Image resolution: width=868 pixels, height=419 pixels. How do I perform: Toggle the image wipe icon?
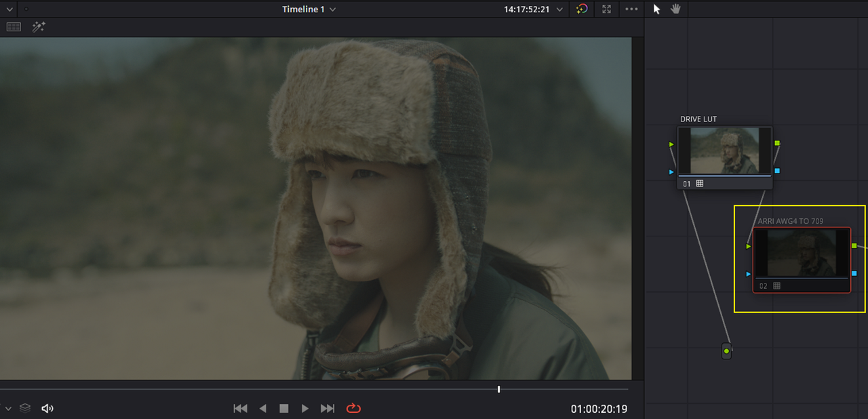pyautogui.click(x=14, y=27)
